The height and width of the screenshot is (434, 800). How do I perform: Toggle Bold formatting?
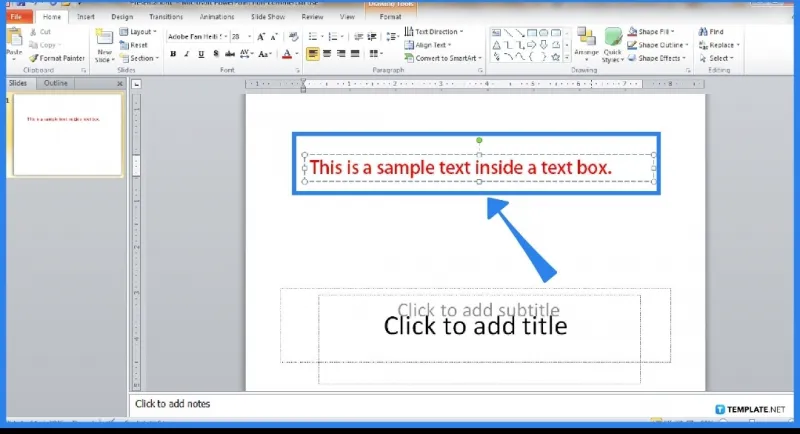pyautogui.click(x=173, y=54)
